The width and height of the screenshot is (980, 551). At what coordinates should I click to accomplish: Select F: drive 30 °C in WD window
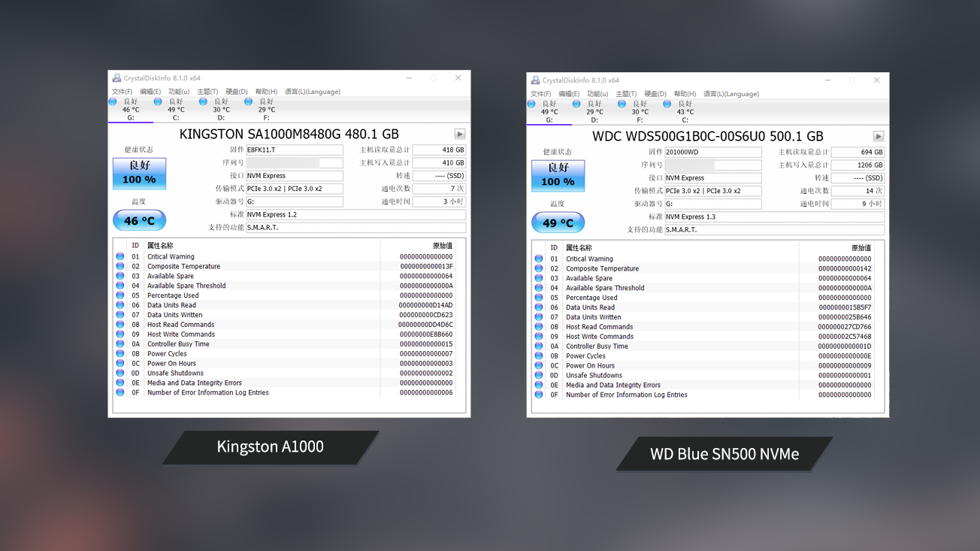coord(640,112)
